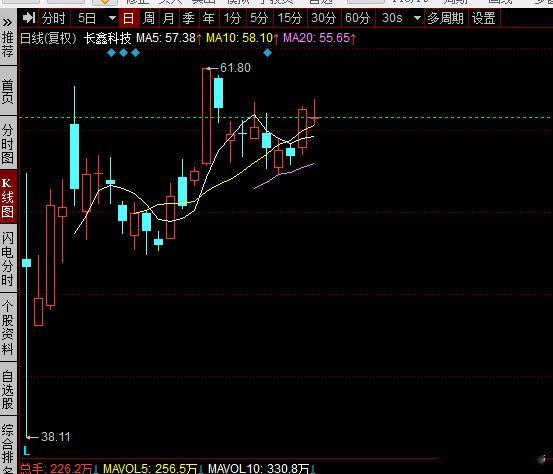Click the skip-to-end arrow icon
The image size is (553, 474).
(x=29, y=18)
